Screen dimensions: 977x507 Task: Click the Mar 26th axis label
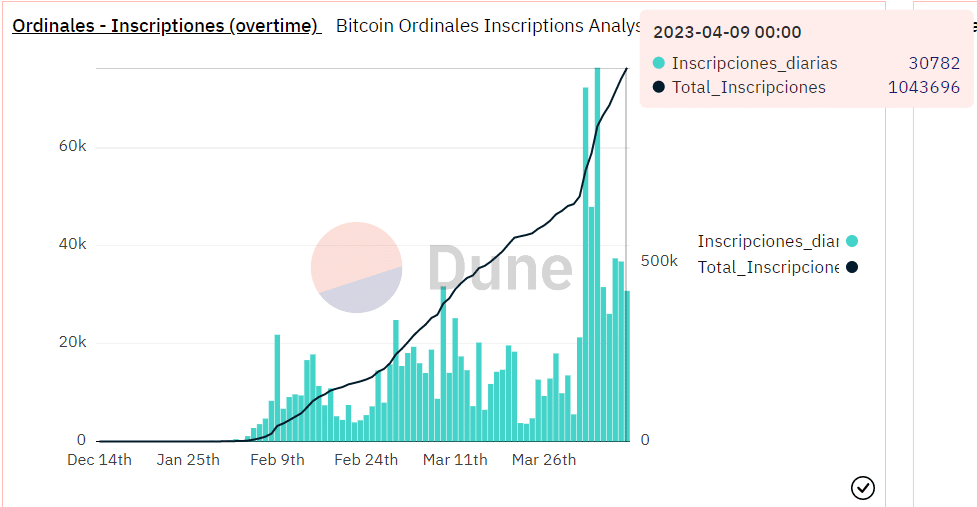point(544,460)
